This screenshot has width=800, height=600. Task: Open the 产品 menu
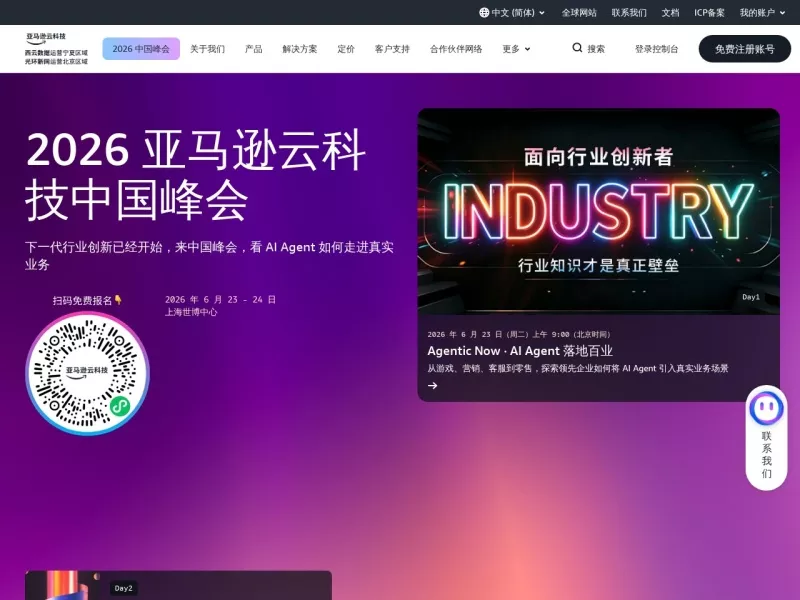pyautogui.click(x=254, y=49)
